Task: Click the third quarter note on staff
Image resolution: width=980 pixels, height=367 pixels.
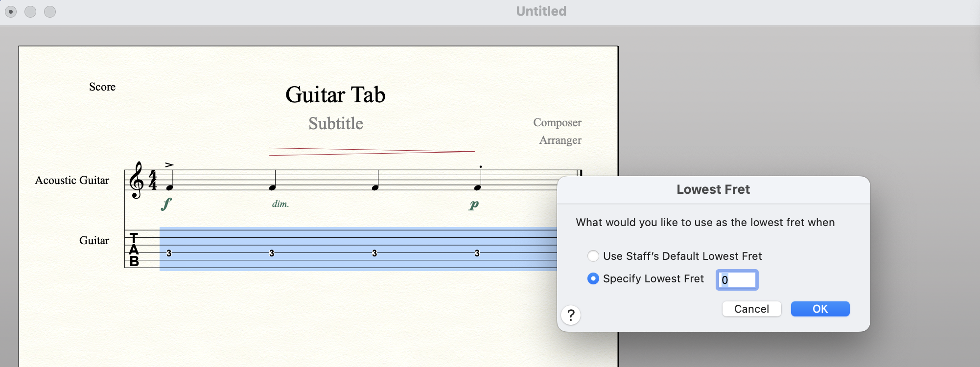Action: pos(375,187)
